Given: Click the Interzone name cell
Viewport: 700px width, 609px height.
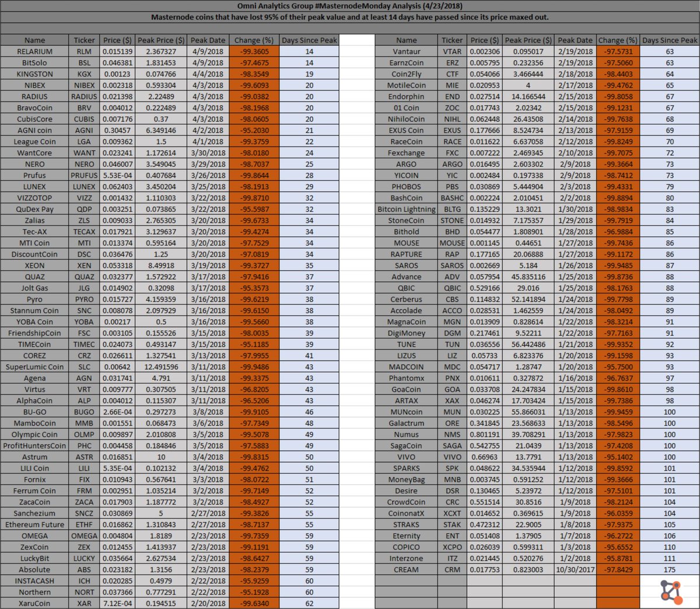Looking at the screenshot, I should tap(407, 559).
